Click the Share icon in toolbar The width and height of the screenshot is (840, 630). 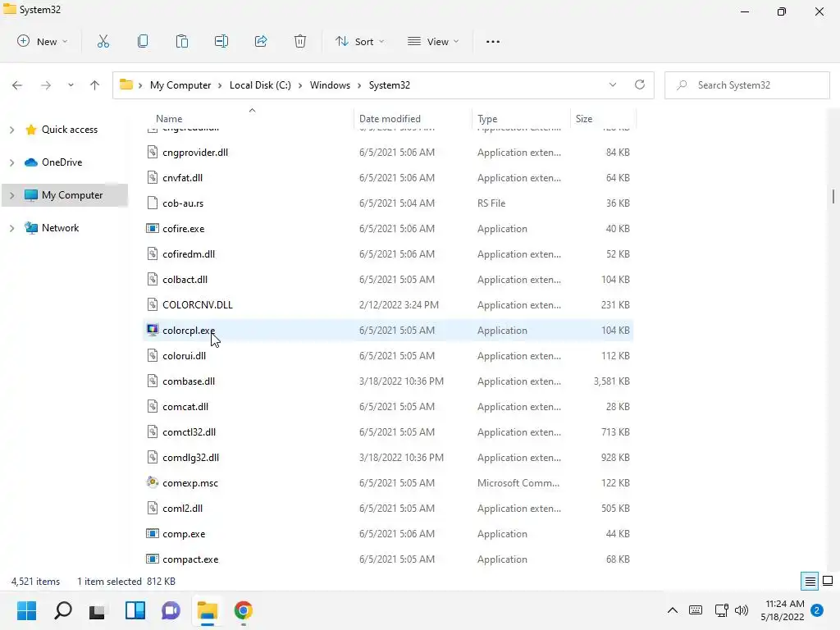pyautogui.click(x=261, y=41)
